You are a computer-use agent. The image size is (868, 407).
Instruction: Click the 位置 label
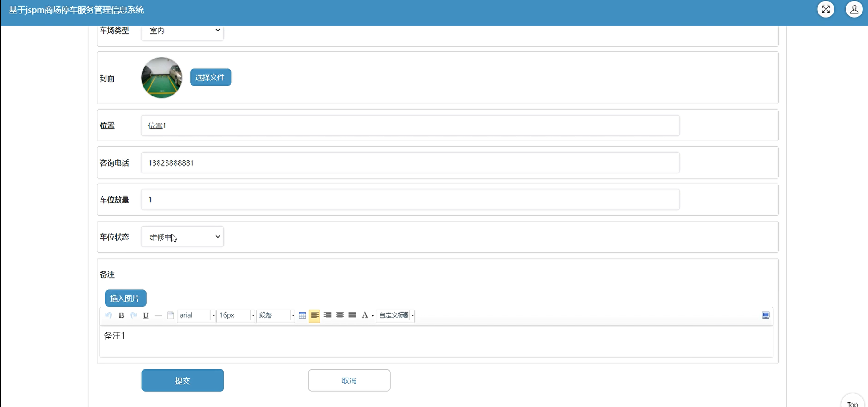pyautogui.click(x=107, y=126)
